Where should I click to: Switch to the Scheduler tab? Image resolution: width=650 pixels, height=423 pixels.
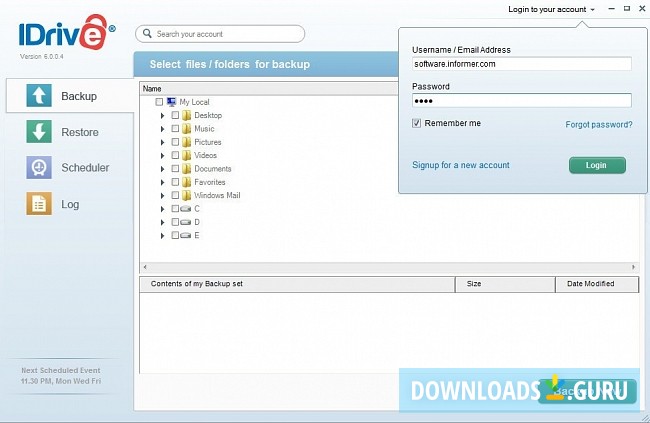tap(70, 168)
